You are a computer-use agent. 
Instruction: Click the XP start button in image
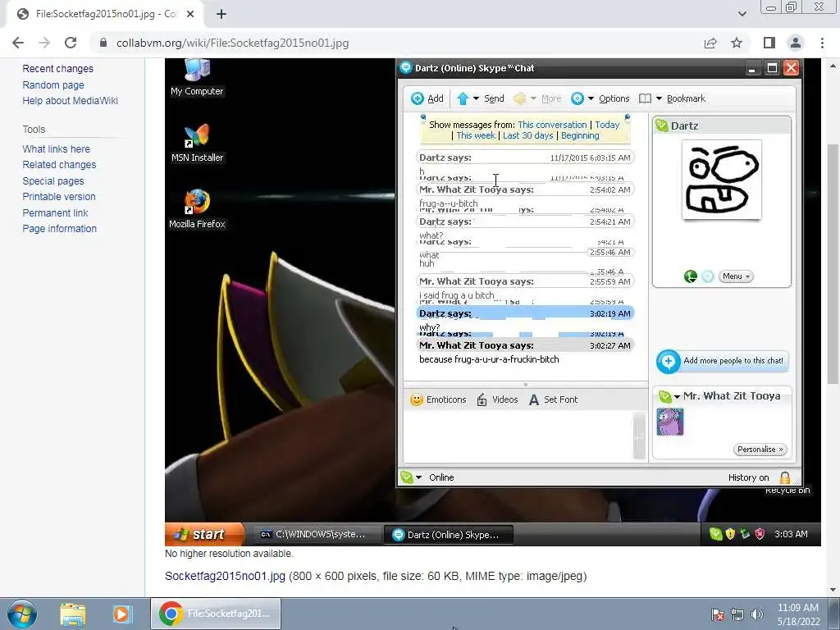tap(204, 534)
